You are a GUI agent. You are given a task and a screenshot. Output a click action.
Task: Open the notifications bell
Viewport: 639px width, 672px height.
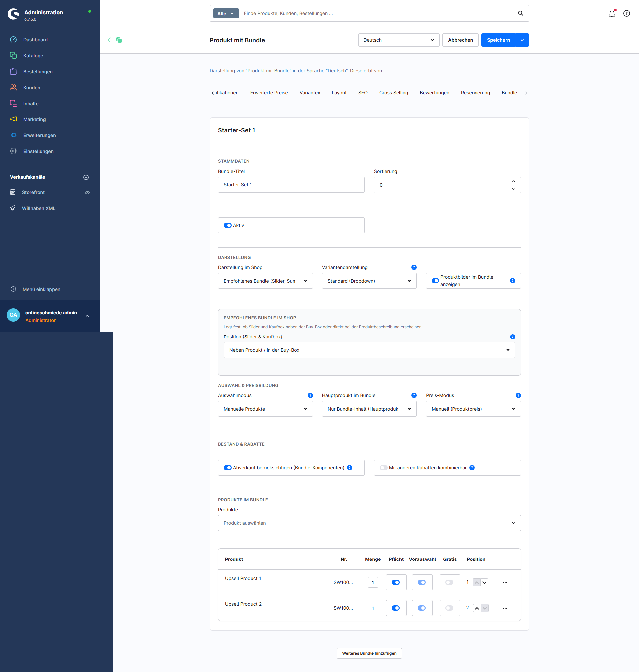612,14
